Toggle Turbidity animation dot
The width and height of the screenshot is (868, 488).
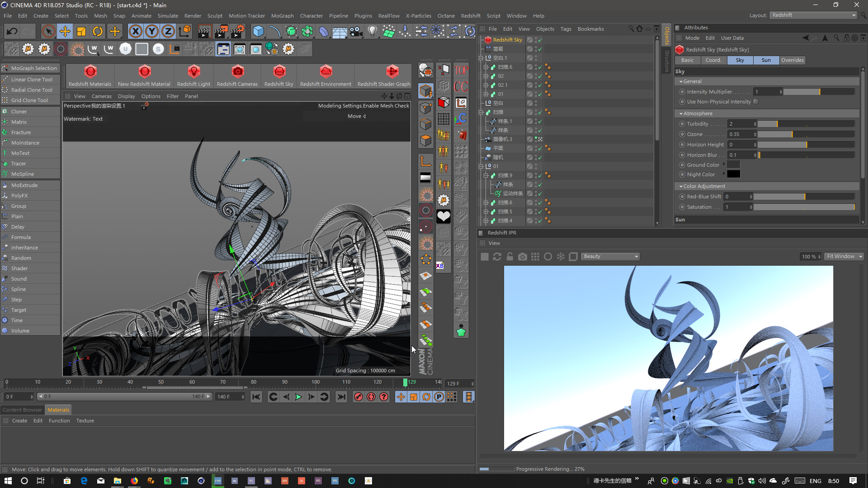pos(682,124)
